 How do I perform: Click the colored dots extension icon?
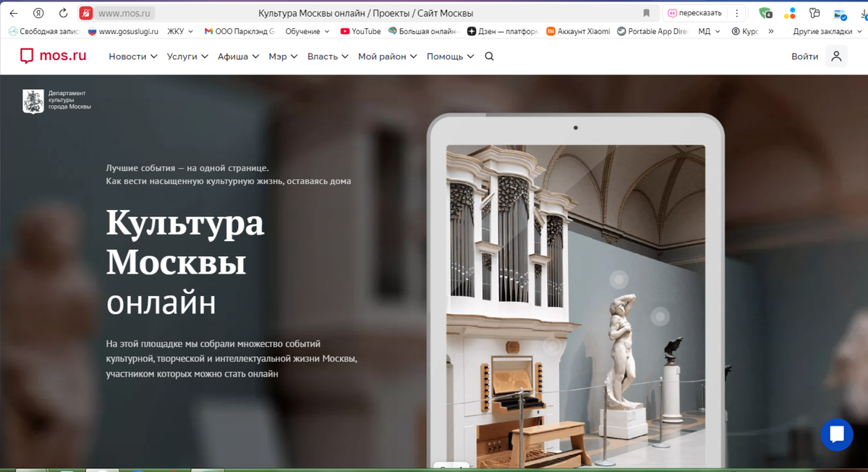point(790,13)
